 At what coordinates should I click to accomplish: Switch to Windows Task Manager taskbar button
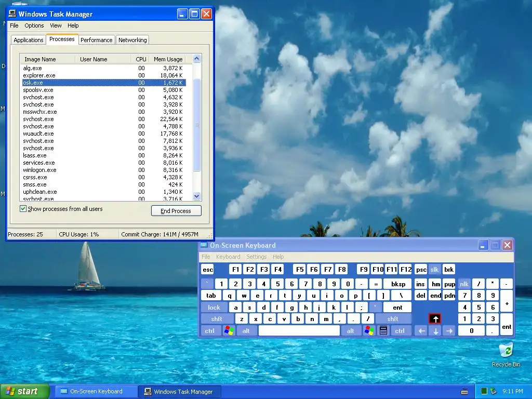click(x=180, y=392)
